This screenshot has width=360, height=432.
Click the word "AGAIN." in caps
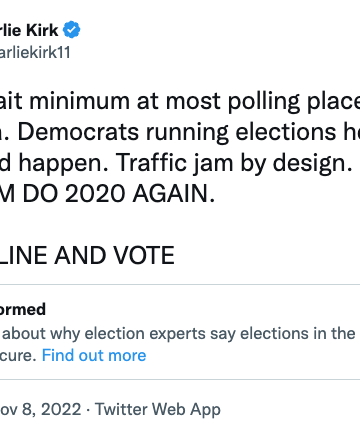click(x=174, y=194)
